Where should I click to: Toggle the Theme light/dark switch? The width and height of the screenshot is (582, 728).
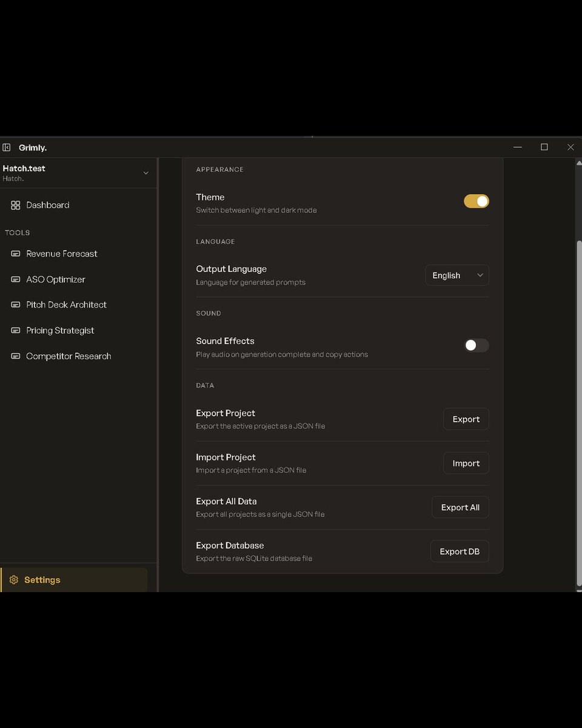pos(477,201)
